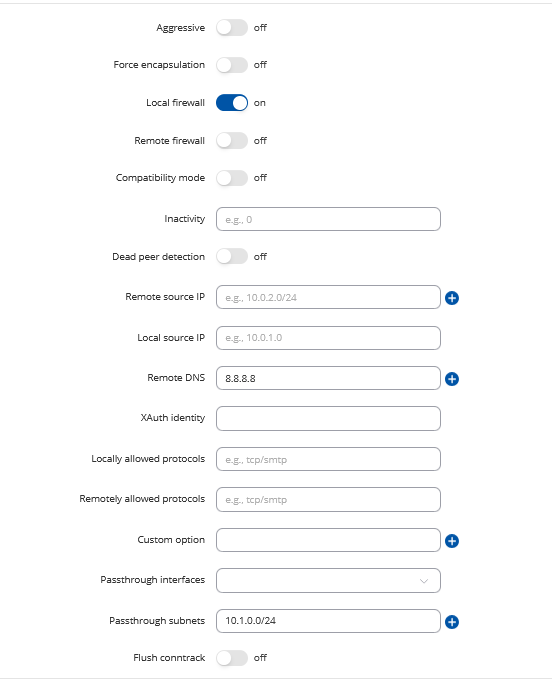Screen dimensions: 552x683
Task: Turn on Force encapsulation
Action: [x=232, y=65]
